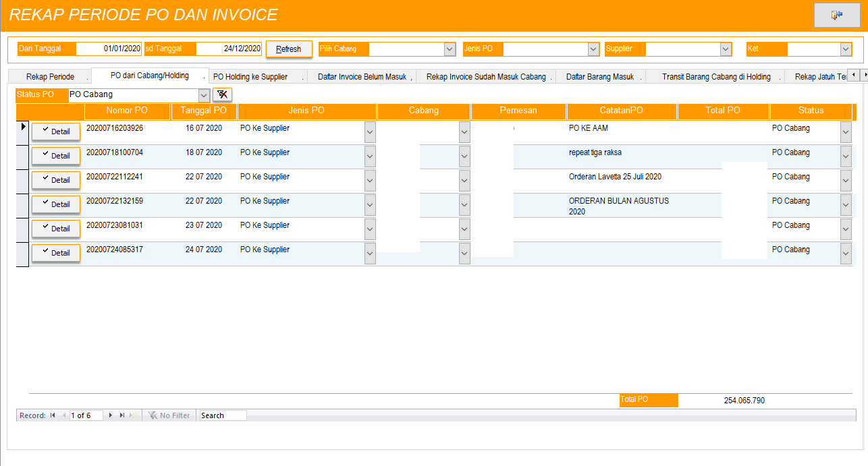The image size is (868, 466).
Task: Open the Pilih Cabang dropdown
Action: [x=450, y=49]
